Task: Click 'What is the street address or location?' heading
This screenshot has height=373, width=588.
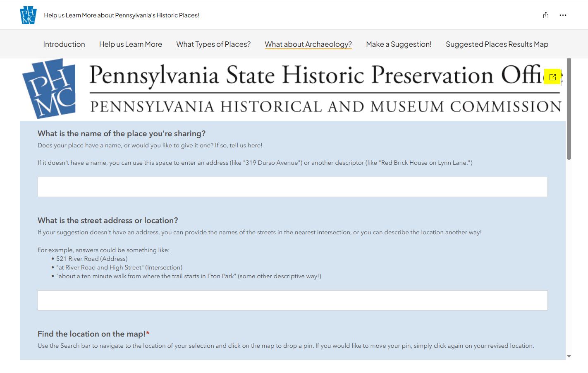Action: point(108,221)
